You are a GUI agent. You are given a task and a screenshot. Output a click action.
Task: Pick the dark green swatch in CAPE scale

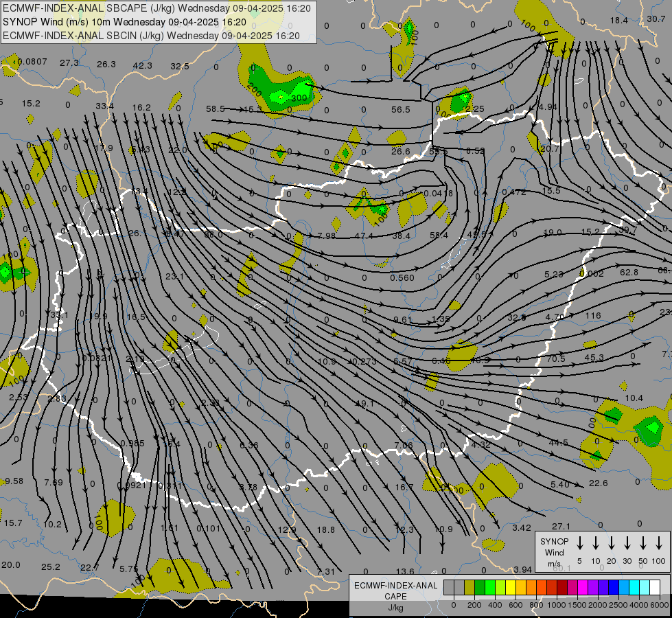click(x=480, y=588)
